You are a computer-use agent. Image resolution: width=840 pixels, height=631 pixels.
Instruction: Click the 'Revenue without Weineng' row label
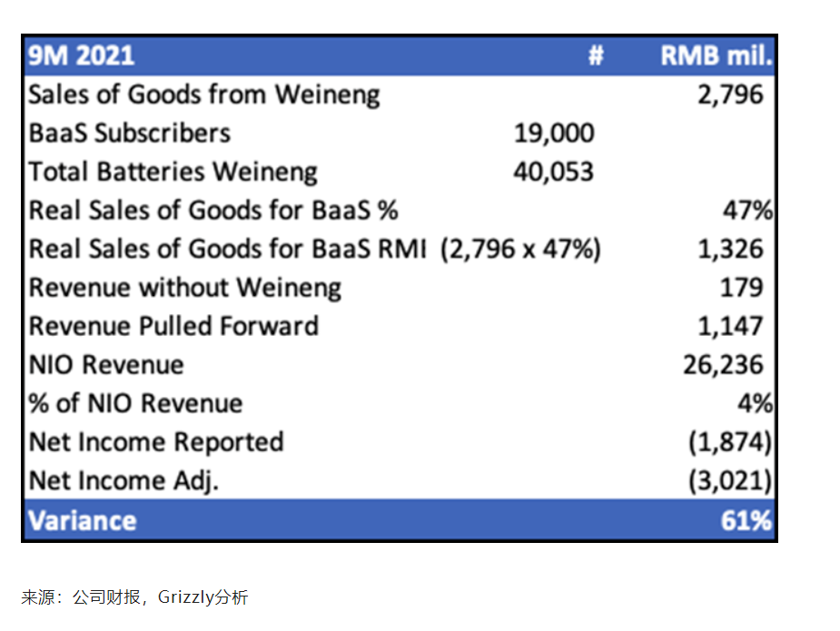(x=185, y=288)
